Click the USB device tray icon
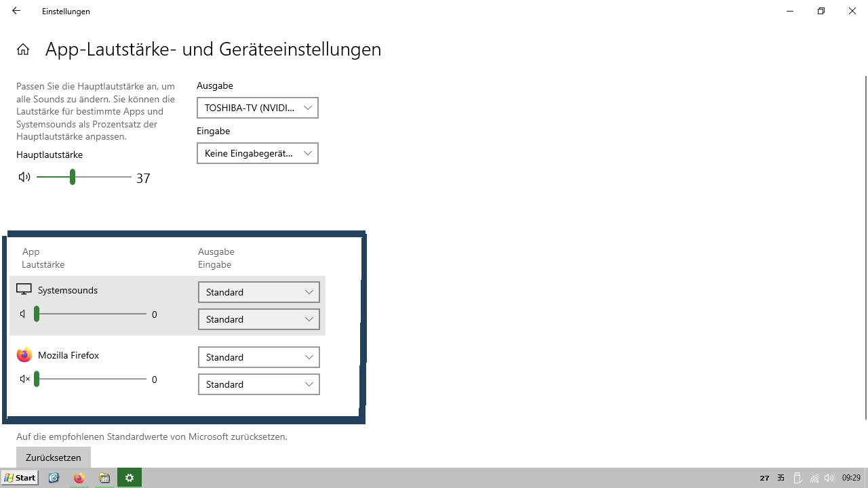Image resolution: width=868 pixels, height=488 pixels. (797, 478)
